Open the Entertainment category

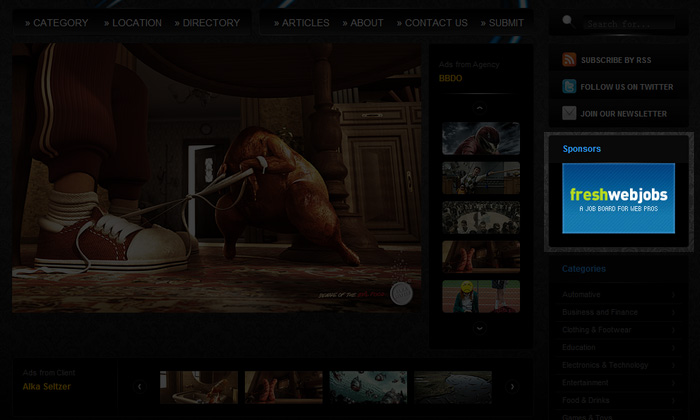tap(585, 383)
